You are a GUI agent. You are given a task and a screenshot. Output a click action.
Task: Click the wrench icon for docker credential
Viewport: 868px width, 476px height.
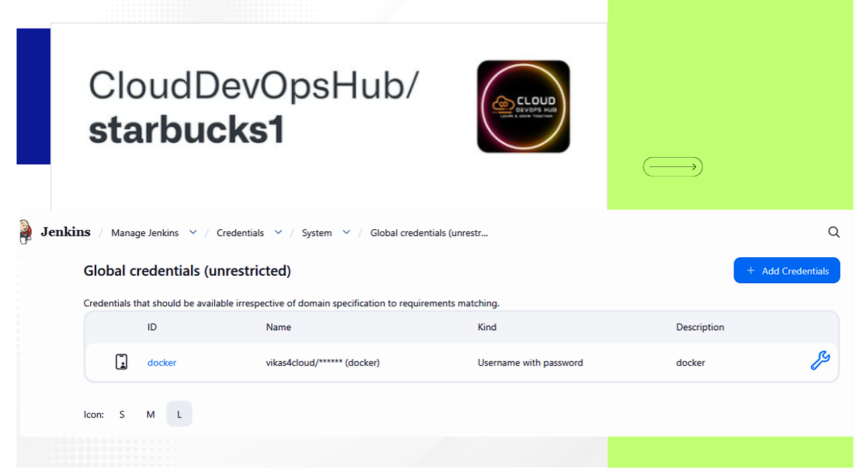[x=820, y=361]
